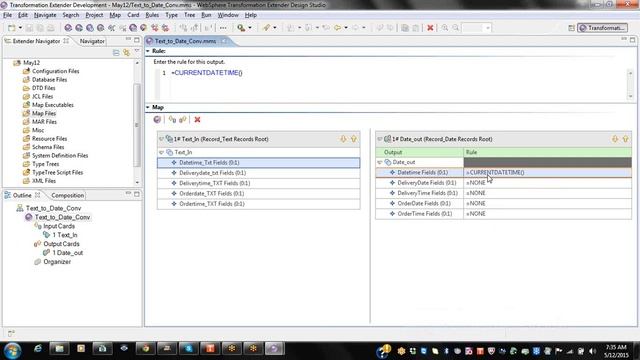
Task: Collapse the 1# Text_In card
Action: pos(162,139)
